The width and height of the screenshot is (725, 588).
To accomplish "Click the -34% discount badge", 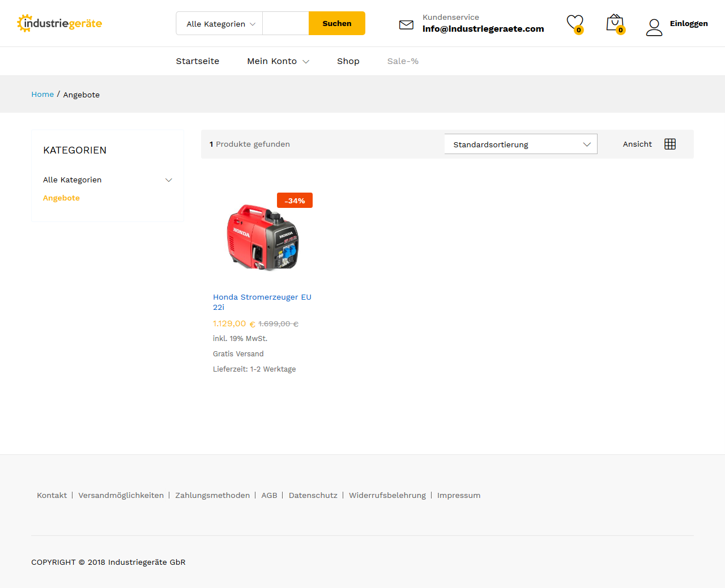I will pyautogui.click(x=295, y=201).
